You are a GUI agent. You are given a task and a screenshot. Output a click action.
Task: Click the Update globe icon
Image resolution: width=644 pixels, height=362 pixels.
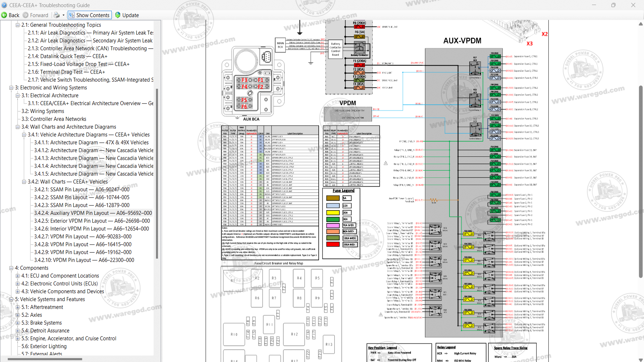[118, 15]
